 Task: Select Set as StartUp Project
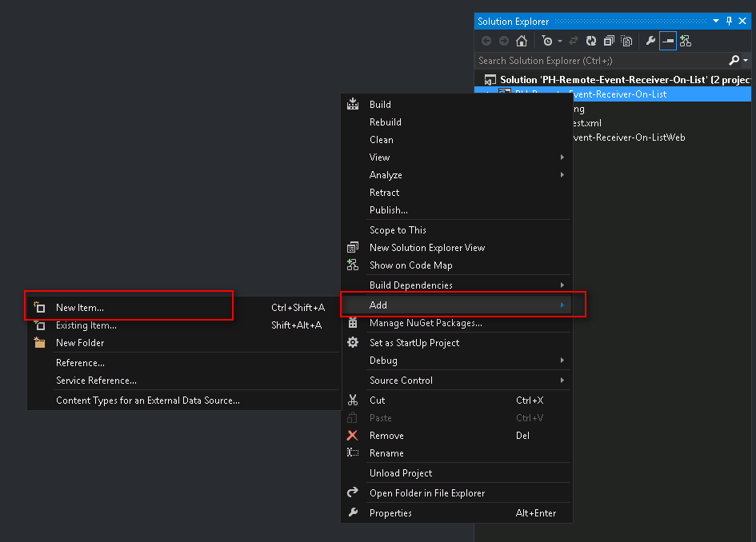(x=414, y=343)
